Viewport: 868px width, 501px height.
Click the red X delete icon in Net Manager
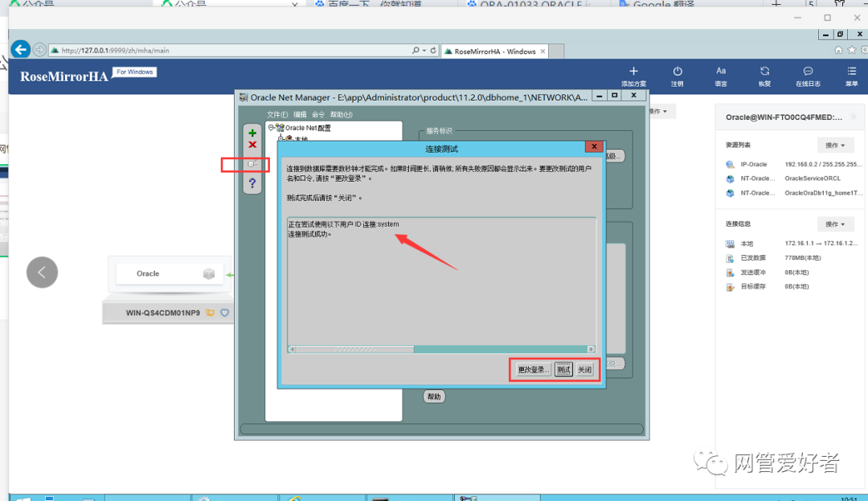pos(252,145)
